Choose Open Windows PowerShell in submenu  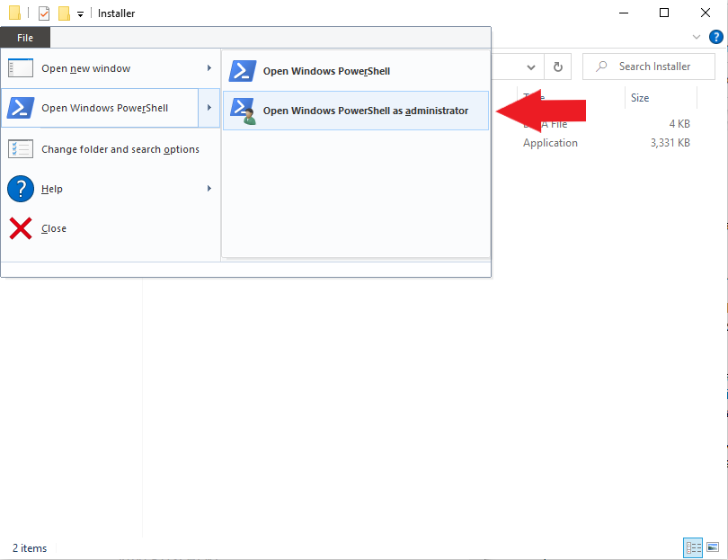pos(356,71)
